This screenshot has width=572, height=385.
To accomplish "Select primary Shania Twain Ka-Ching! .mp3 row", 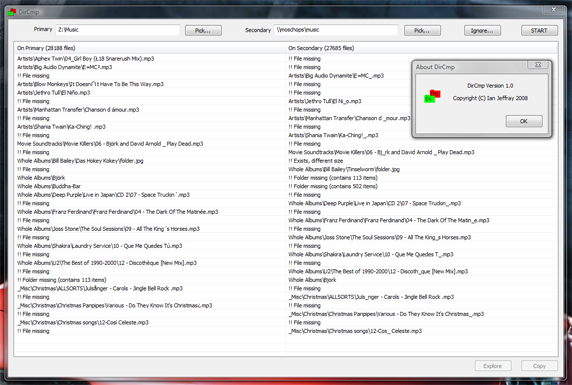I will click(61, 127).
